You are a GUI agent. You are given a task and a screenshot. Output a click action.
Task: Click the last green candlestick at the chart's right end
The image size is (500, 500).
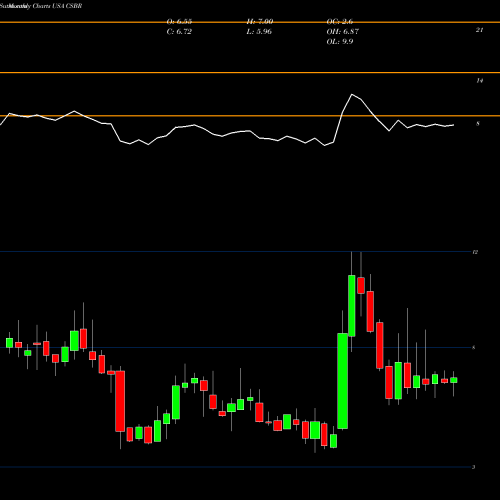click(454, 380)
